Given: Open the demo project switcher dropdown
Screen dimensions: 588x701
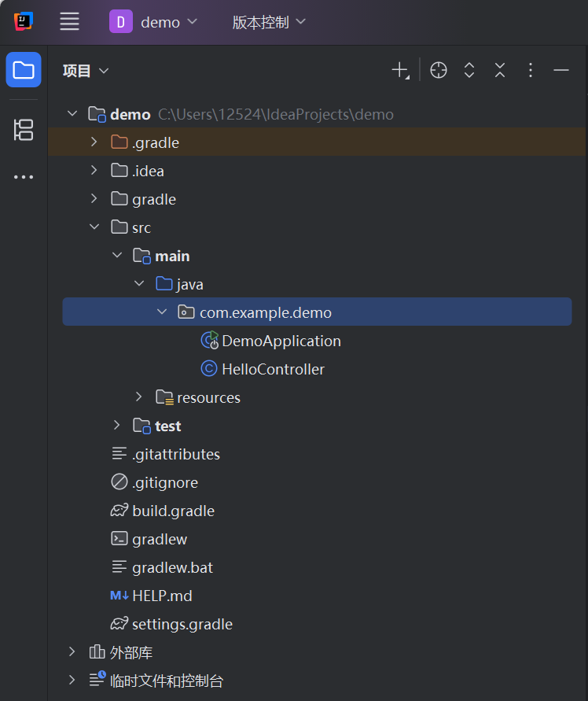Looking at the screenshot, I should pos(155,21).
